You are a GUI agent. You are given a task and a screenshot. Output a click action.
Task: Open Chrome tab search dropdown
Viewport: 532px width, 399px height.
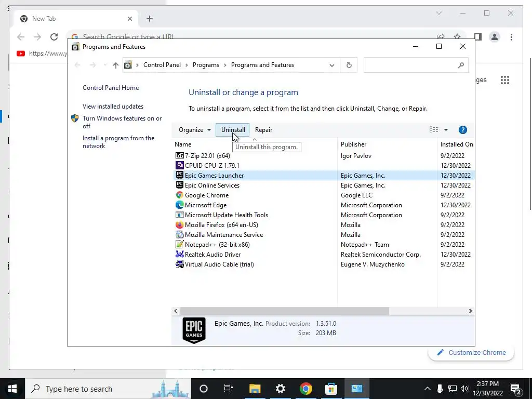438,13
